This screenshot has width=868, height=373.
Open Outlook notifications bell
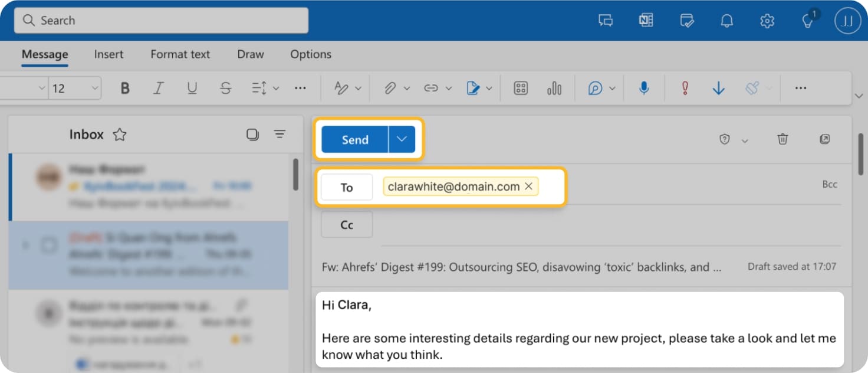pos(726,20)
